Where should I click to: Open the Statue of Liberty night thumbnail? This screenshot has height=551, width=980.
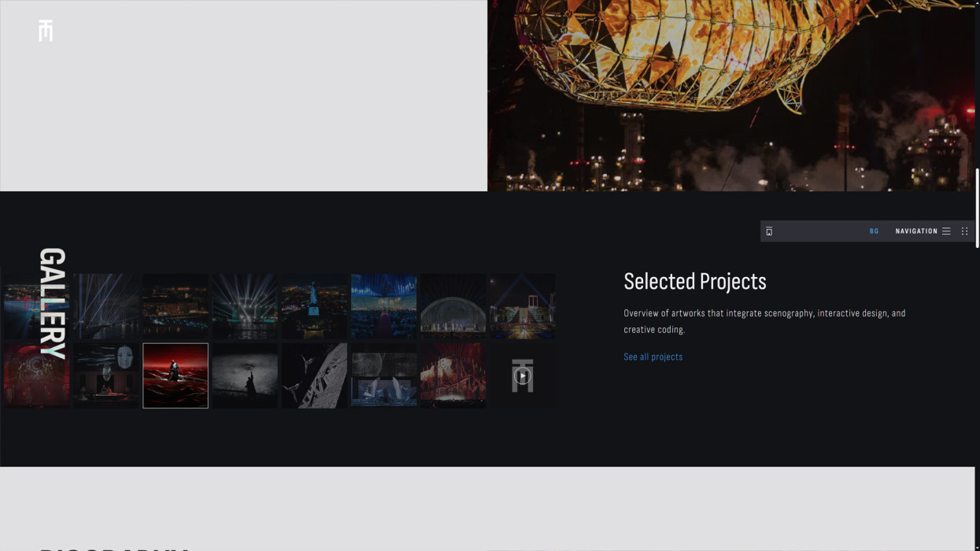point(314,306)
